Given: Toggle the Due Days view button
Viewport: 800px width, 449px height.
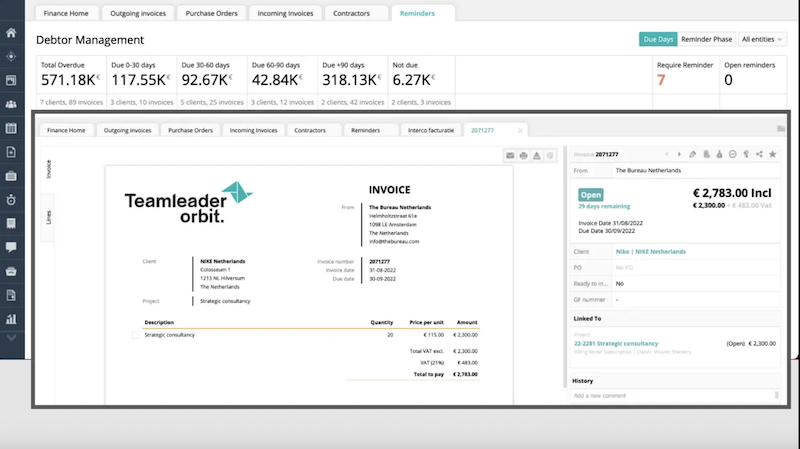Looking at the screenshot, I should coord(657,39).
